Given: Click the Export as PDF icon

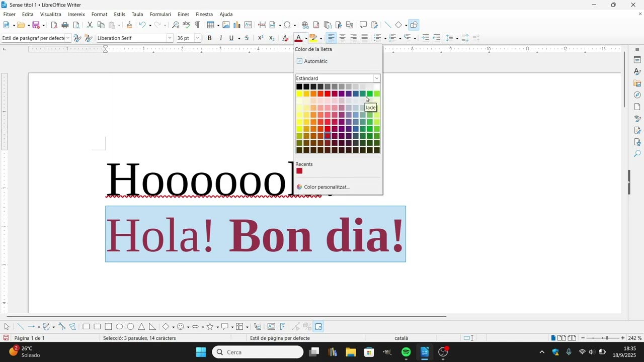Looking at the screenshot, I should (x=54, y=25).
